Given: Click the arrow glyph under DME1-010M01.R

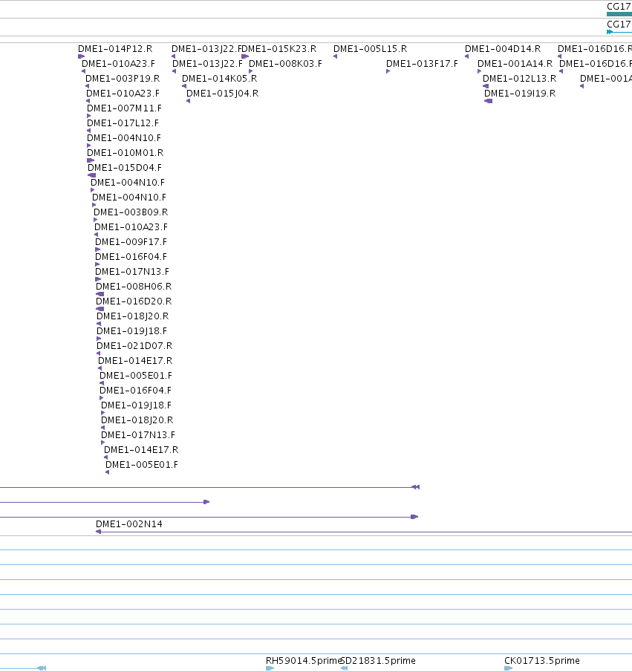Looking at the screenshot, I should 91,160.
